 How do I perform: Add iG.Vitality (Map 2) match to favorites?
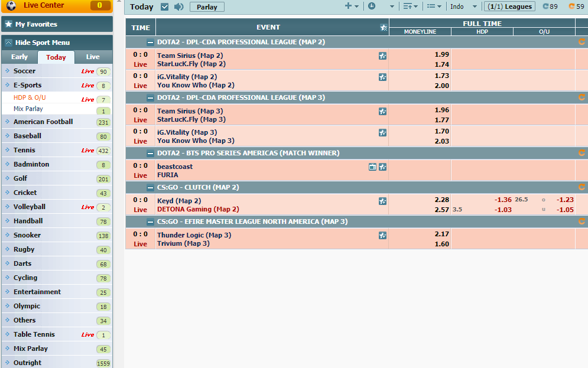click(x=382, y=77)
